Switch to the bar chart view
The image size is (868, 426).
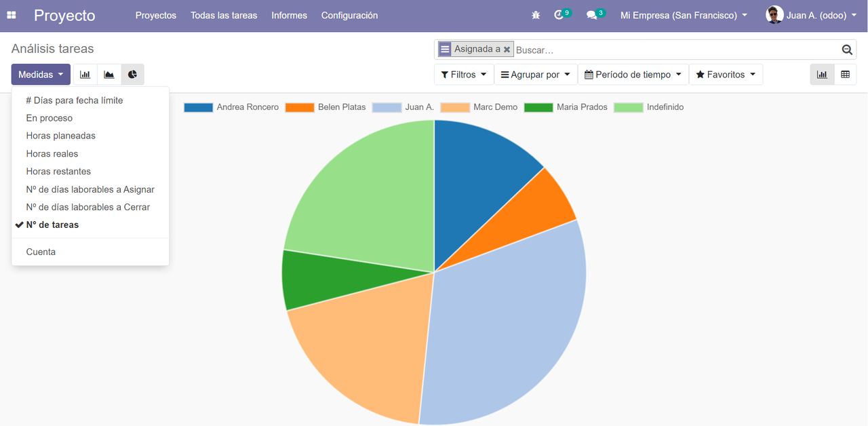tap(85, 74)
